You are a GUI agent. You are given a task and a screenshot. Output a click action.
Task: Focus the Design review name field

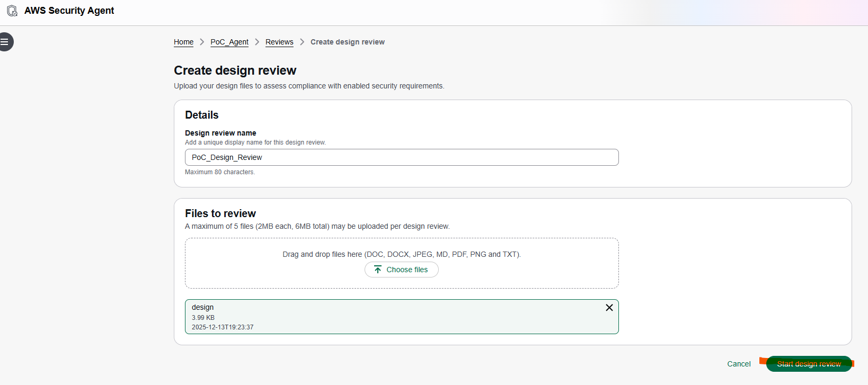[402, 157]
